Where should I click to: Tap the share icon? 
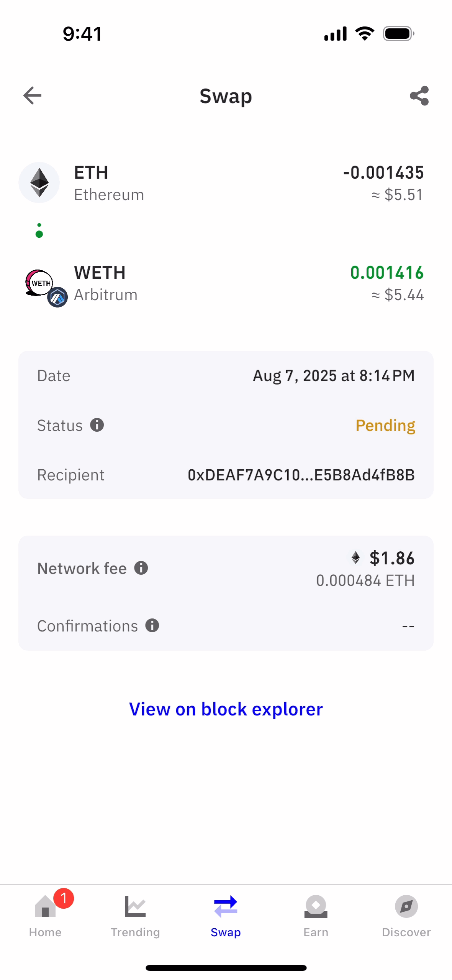tap(419, 95)
